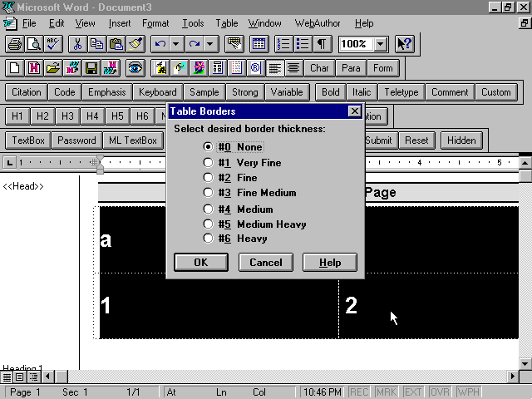The image size is (532, 399).
Task: Select the #6 Heavy border thickness
Action: pyautogui.click(x=209, y=239)
